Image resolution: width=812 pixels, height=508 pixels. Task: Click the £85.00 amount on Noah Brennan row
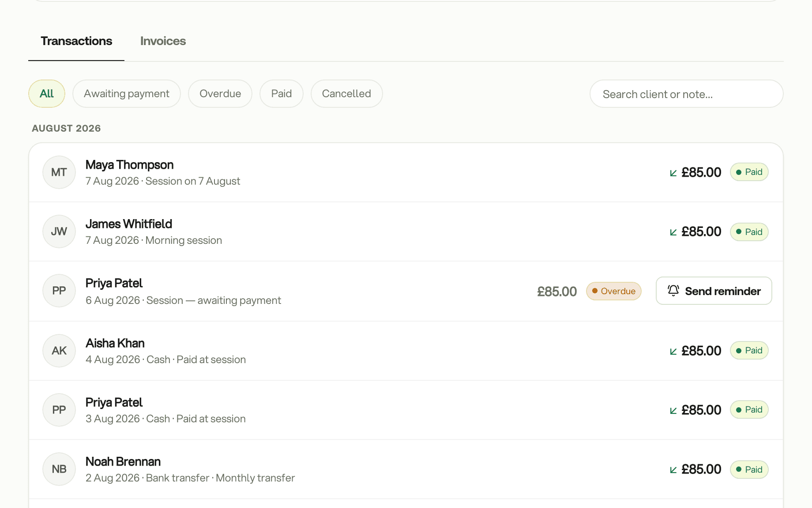(x=701, y=469)
